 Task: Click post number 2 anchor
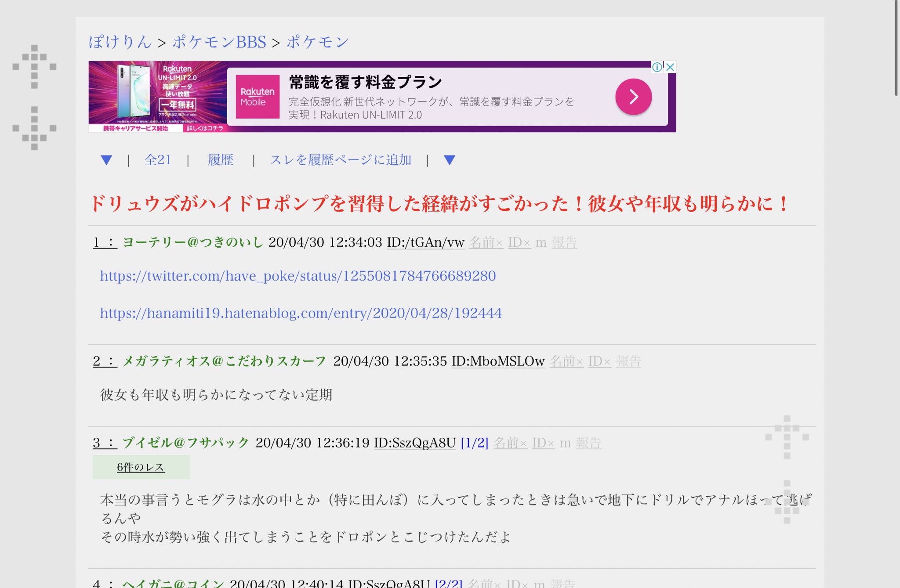(x=105, y=361)
